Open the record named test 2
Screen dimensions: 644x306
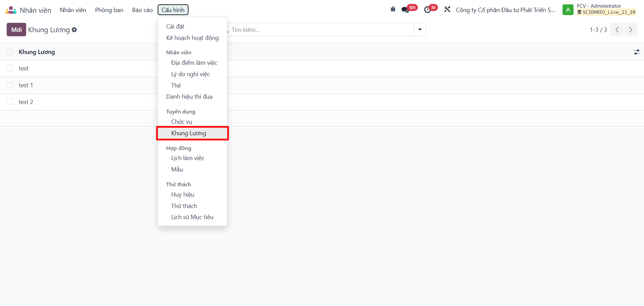tap(26, 102)
